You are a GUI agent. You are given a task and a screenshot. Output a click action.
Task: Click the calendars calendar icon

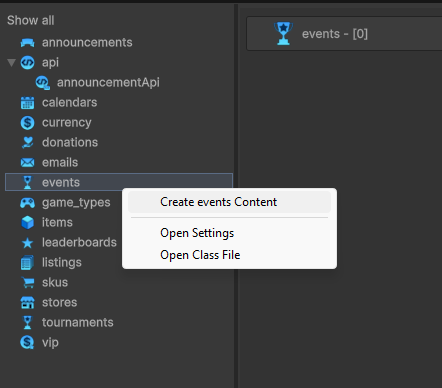(x=27, y=103)
